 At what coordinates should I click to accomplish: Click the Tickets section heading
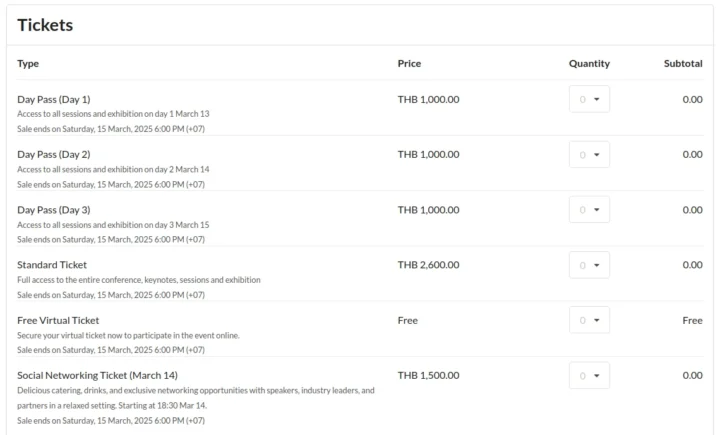tap(45, 25)
